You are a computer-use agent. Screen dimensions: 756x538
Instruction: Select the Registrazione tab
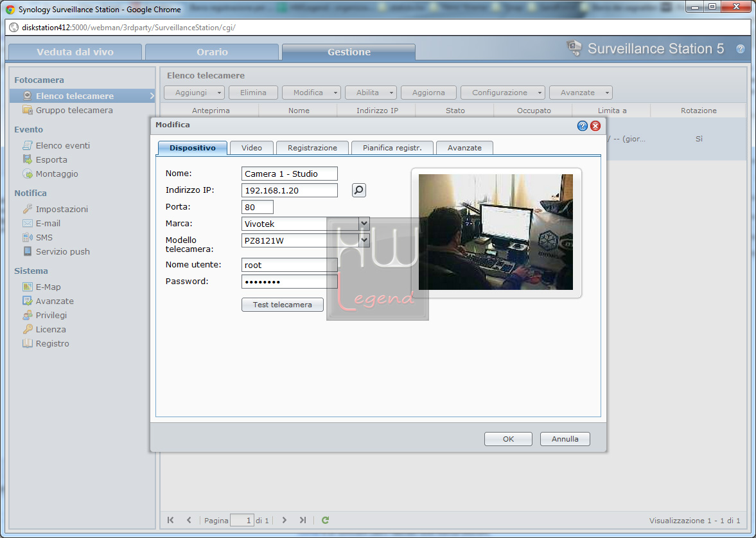(312, 148)
